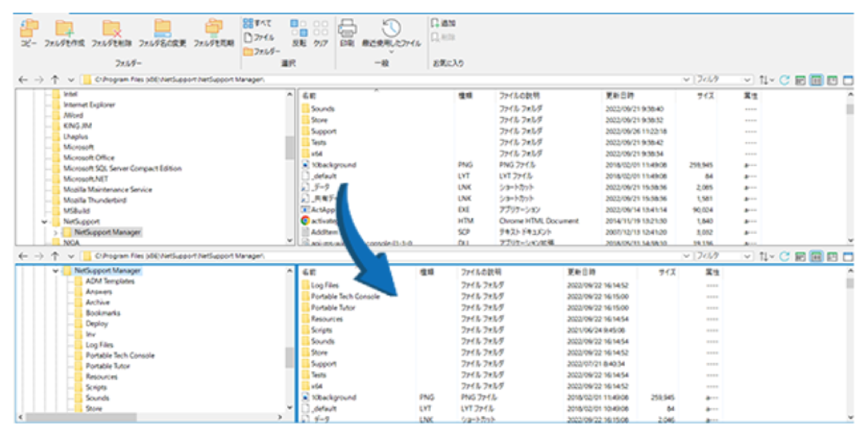Viewport: 868px width, 433px height.
Task: Toggle the highlighted view mode in top pane
Action: (816, 80)
